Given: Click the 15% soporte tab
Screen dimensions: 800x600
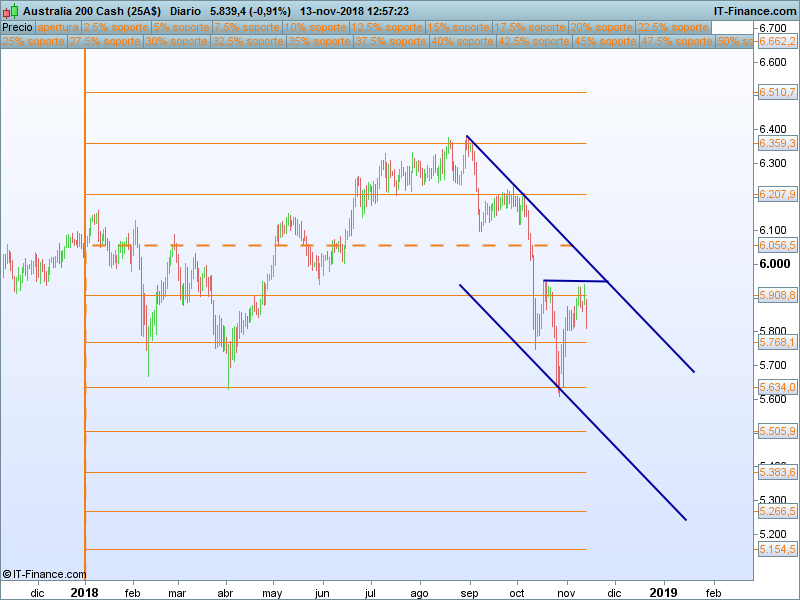Looking at the screenshot, I should coord(458,28).
